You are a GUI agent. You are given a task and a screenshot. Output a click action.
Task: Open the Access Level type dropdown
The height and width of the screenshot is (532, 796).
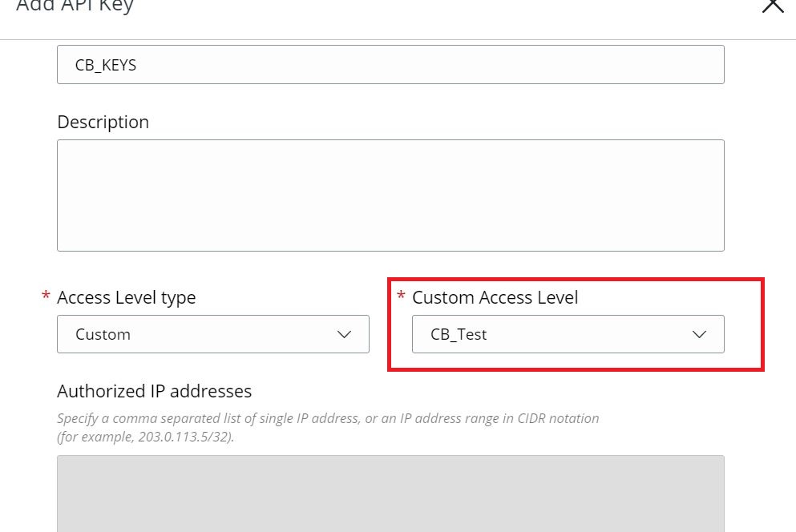pyautogui.click(x=212, y=334)
